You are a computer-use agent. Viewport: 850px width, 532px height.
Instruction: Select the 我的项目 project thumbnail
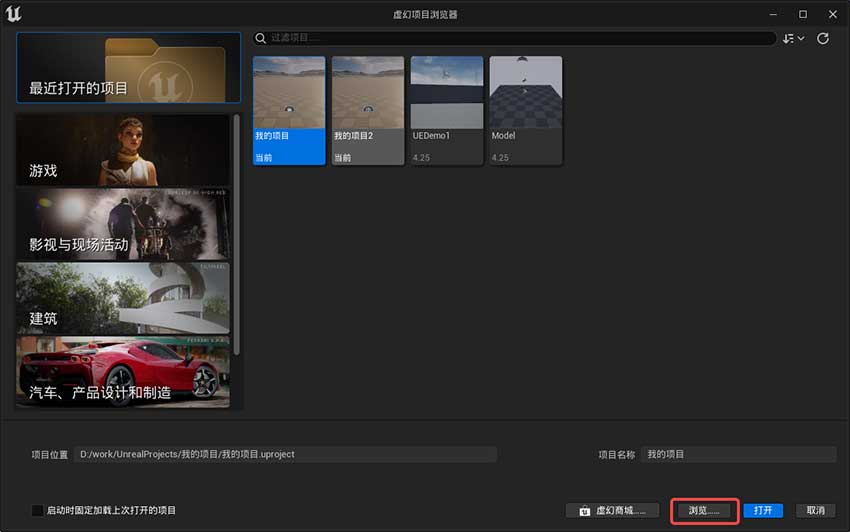[x=289, y=110]
